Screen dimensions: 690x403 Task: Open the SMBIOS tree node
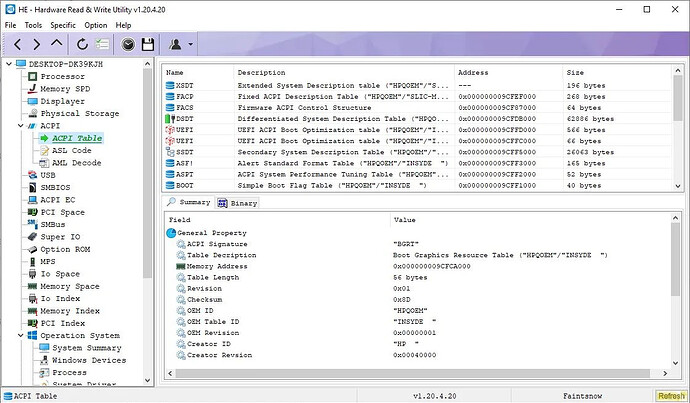point(55,187)
